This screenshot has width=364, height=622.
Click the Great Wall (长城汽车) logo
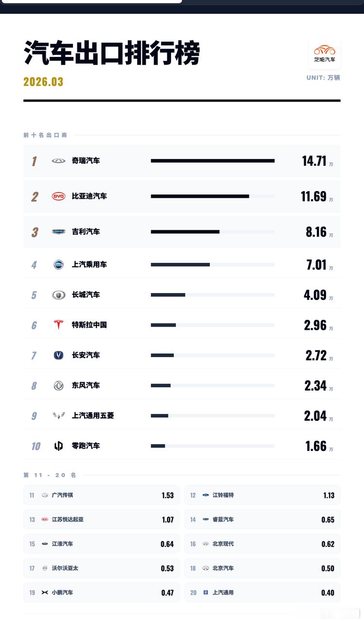(58, 294)
